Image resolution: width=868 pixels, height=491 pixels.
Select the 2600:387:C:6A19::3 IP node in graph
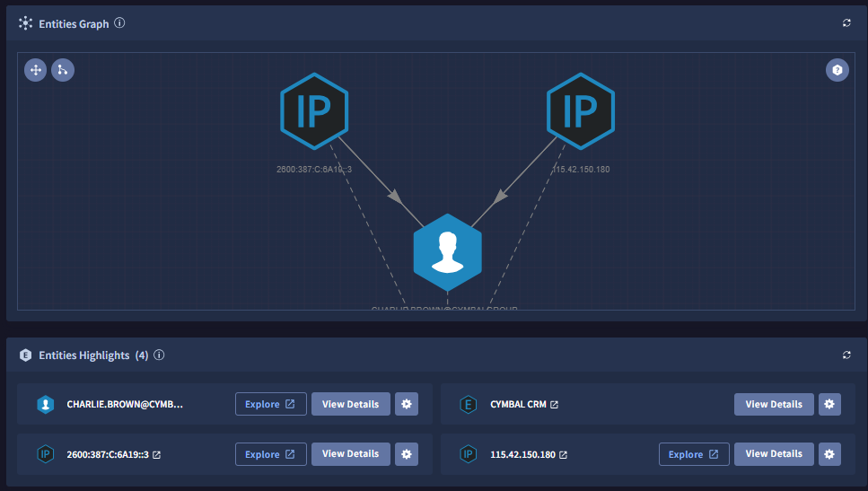313,110
